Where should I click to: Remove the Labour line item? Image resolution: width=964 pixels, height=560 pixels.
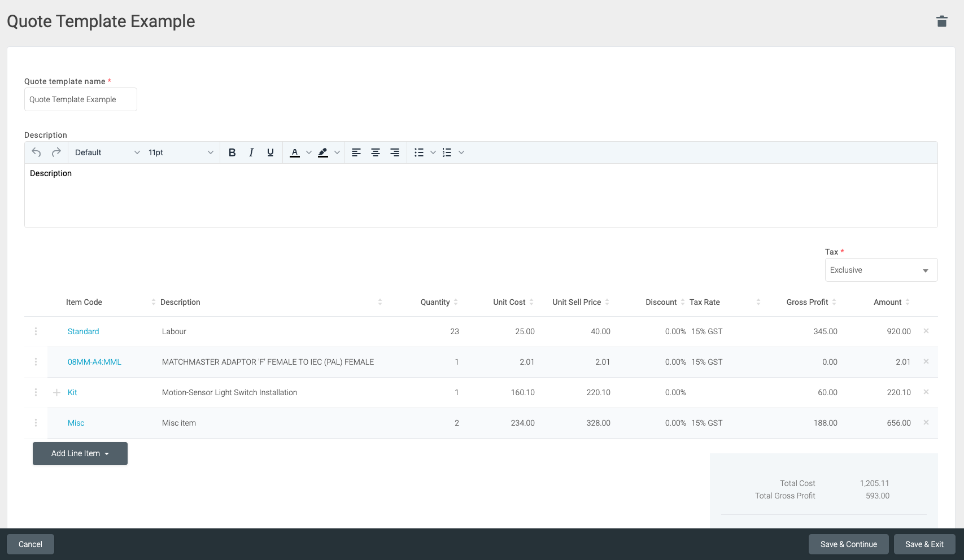[x=926, y=331]
